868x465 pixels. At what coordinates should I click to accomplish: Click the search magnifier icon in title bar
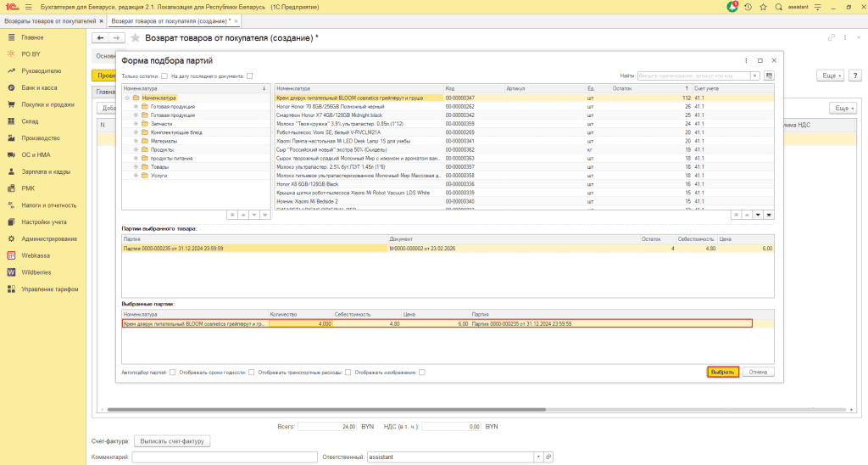point(777,7)
